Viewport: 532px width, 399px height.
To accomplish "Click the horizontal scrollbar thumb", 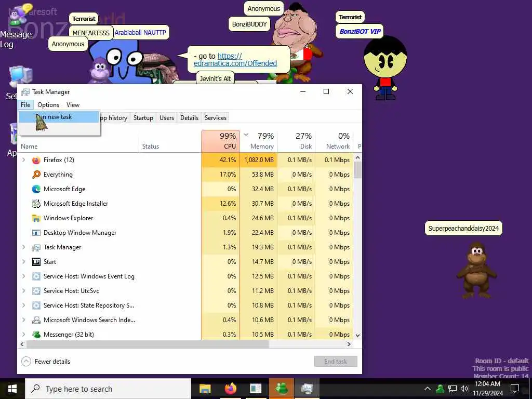I will 148,344.
